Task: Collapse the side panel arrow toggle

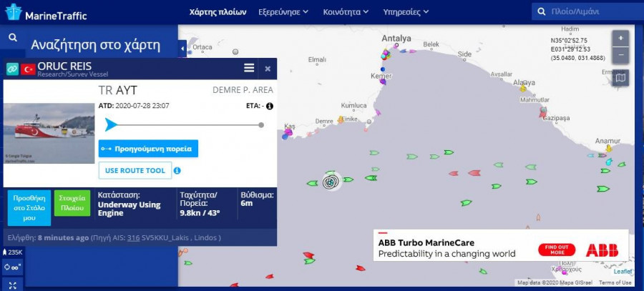Action: coord(182,49)
